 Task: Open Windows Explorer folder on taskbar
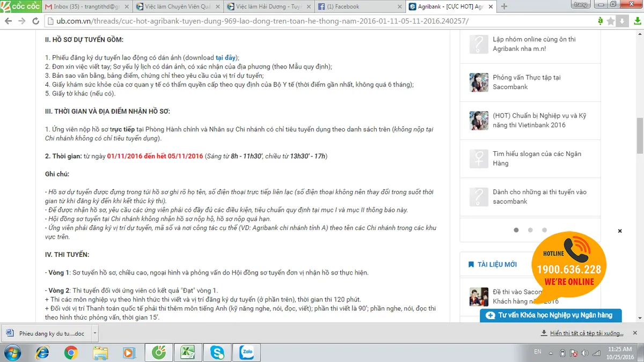tap(100, 352)
